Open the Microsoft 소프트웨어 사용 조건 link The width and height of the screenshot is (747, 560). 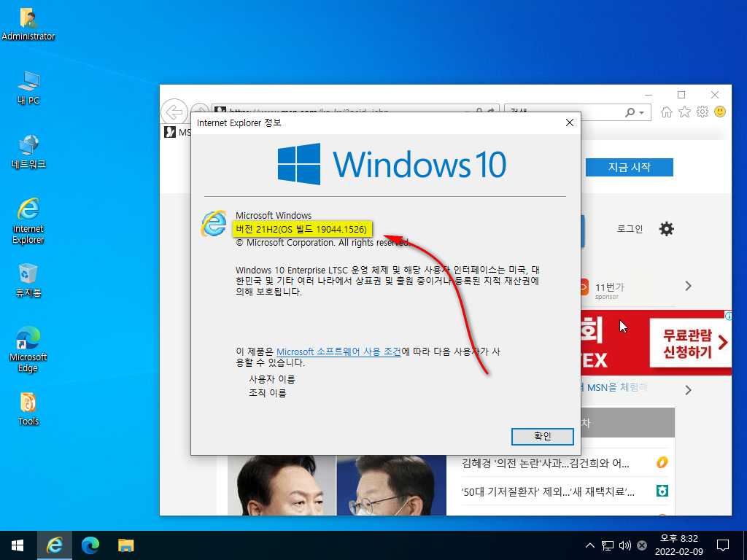[338, 352]
